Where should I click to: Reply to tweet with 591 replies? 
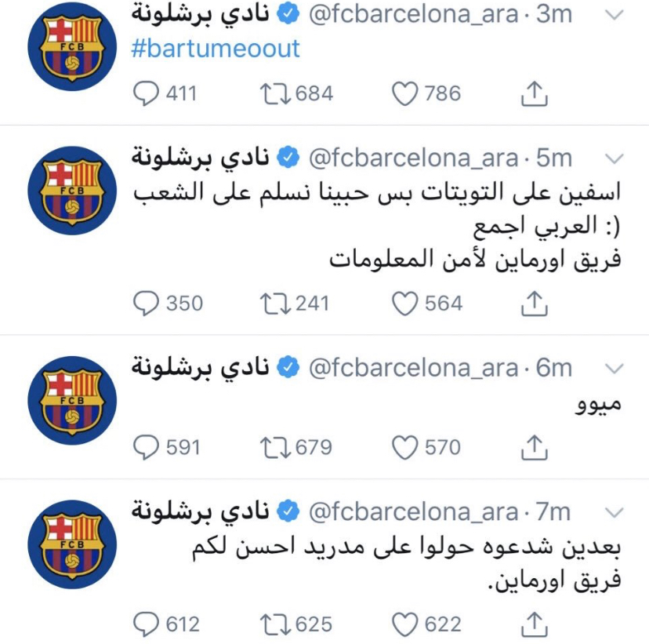point(146,447)
